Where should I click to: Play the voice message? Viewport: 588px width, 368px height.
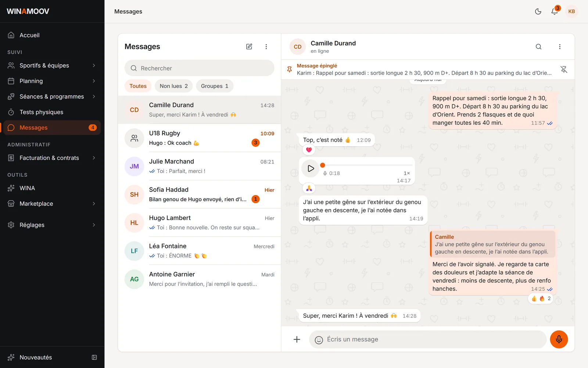click(311, 168)
